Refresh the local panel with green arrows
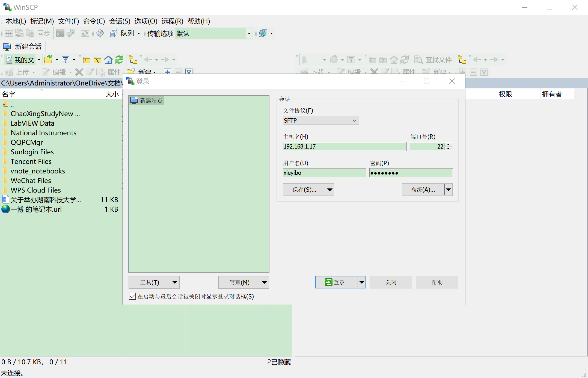The height and width of the screenshot is (378, 588). coord(119,60)
